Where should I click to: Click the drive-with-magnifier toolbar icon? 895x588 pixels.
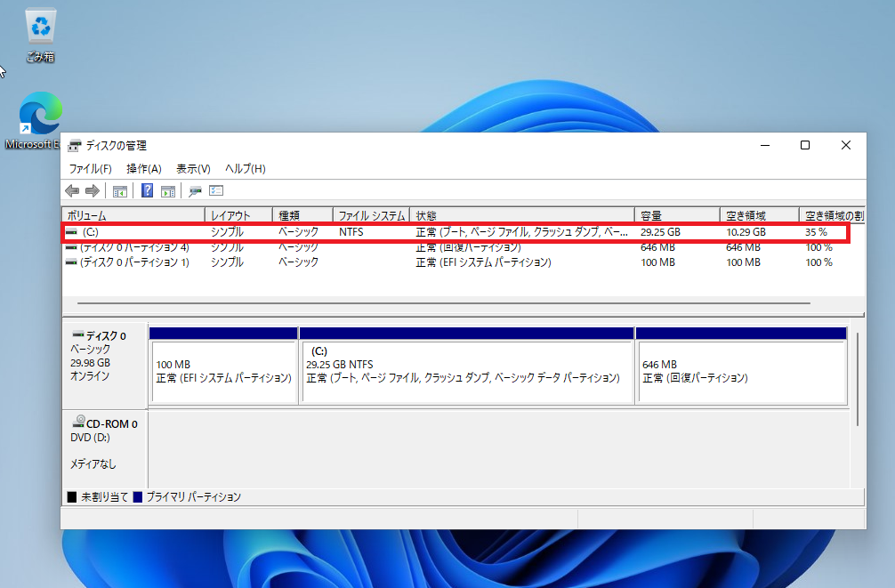(195, 191)
